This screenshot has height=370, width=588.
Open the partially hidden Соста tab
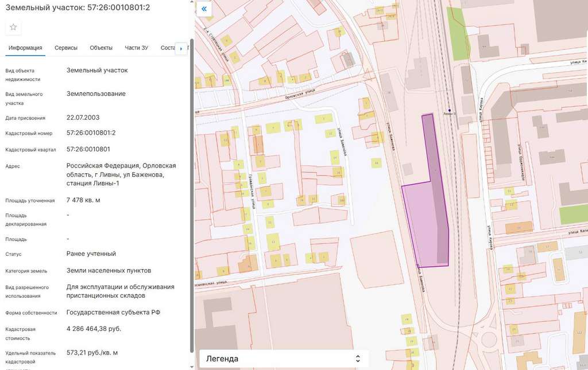(167, 48)
